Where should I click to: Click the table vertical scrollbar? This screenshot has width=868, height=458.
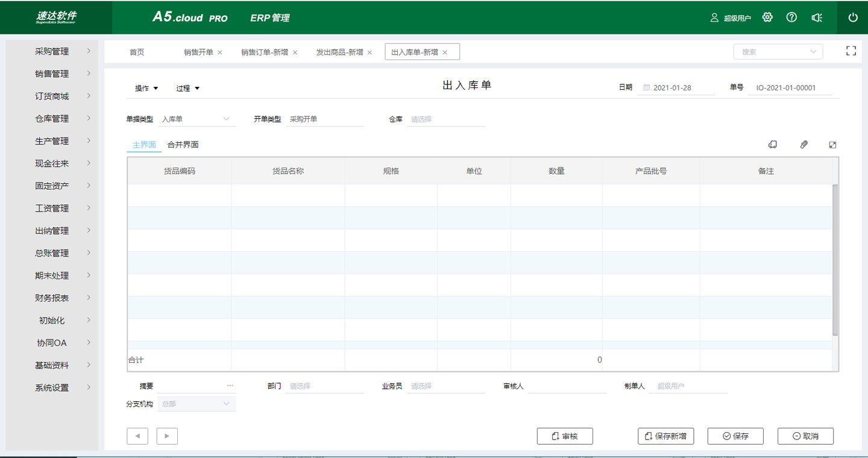tap(835, 260)
